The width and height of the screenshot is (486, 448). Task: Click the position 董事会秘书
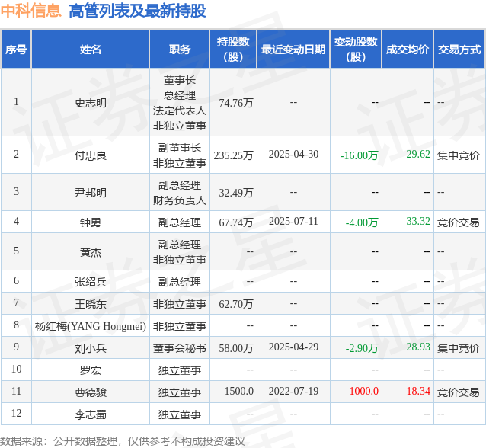tap(180, 348)
